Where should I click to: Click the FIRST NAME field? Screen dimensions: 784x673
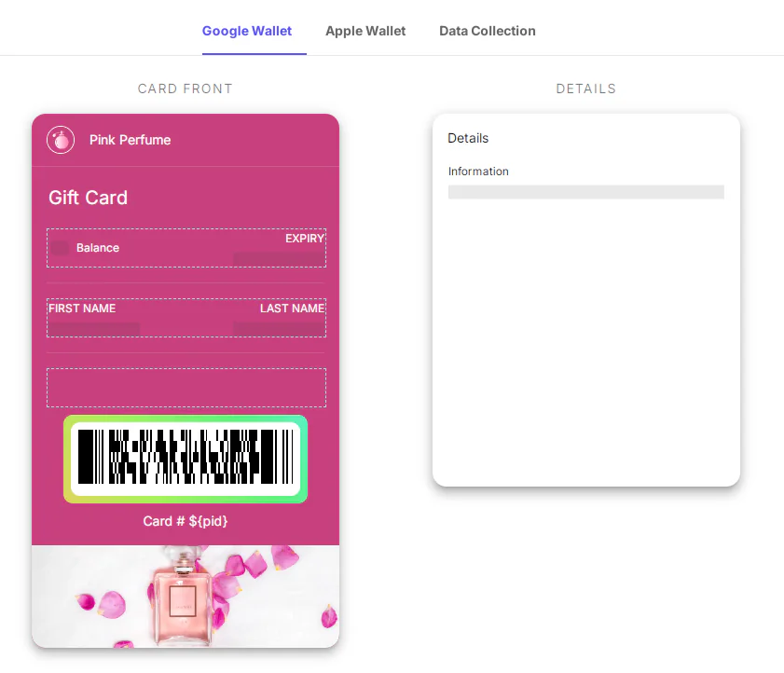click(x=82, y=309)
